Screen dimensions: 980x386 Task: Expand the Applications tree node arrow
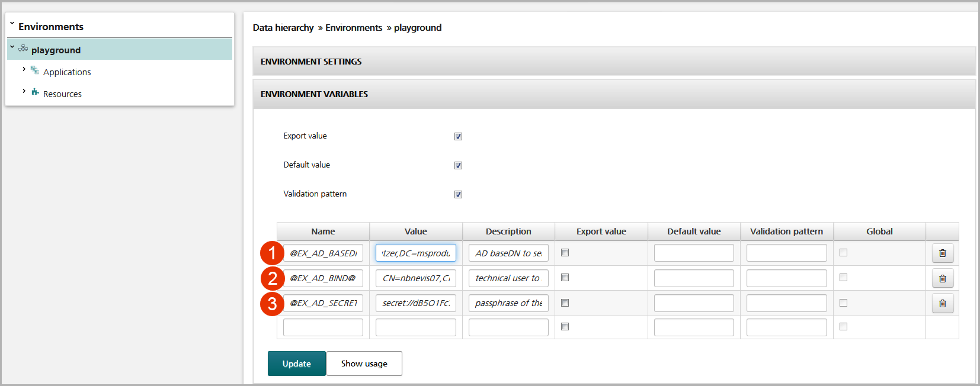[24, 69]
